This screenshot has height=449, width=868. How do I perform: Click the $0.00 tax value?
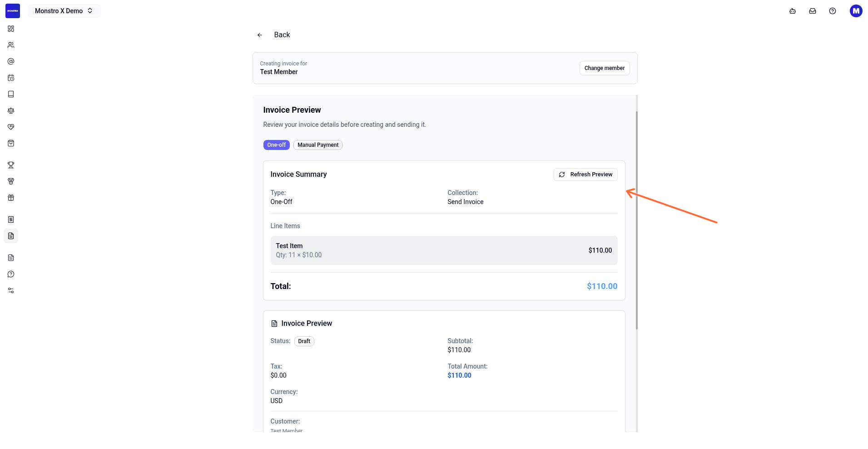click(278, 375)
